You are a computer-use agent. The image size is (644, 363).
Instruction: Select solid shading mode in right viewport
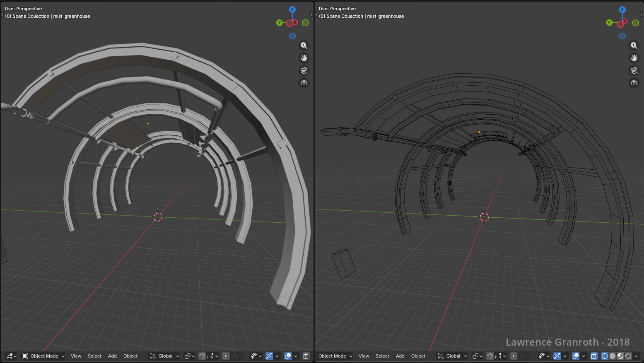(613, 356)
